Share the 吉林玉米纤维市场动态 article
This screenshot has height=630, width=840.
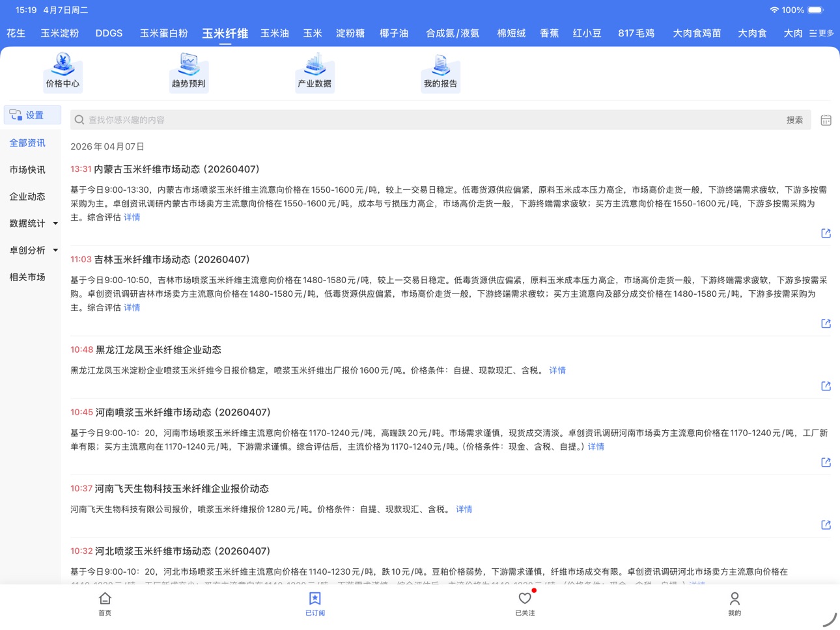click(x=826, y=323)
